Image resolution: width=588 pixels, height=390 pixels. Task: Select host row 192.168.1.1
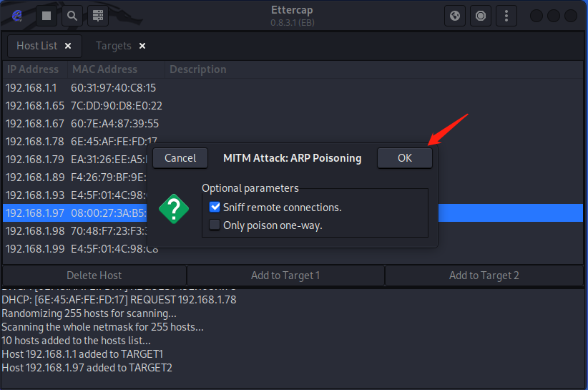tap(293, 88)
